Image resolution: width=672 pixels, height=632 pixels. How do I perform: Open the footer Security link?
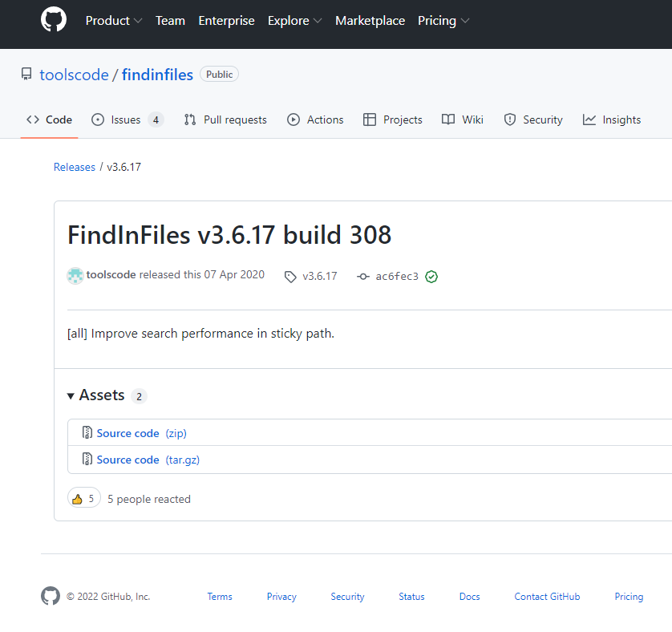tap(347, 597)
